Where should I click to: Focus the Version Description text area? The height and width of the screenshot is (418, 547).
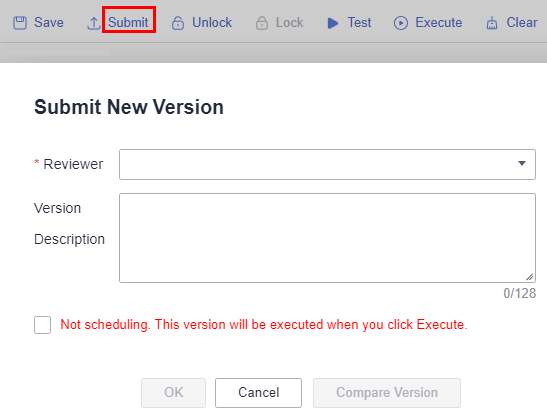point(327,238)
